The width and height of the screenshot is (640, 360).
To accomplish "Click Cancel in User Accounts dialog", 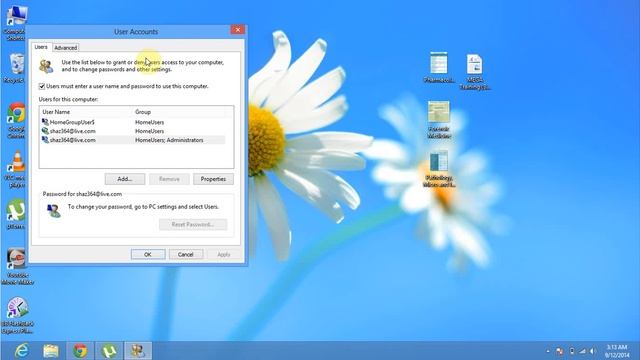I will [x=186, y=254].
